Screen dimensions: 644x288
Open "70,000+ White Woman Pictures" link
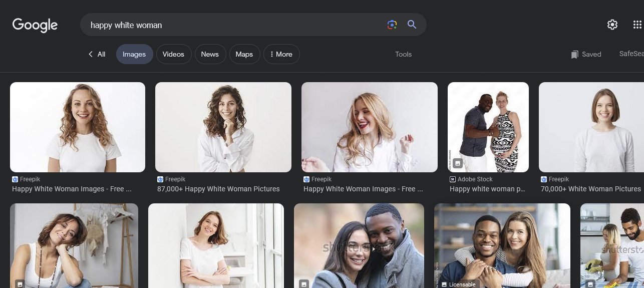pos(591,189)
